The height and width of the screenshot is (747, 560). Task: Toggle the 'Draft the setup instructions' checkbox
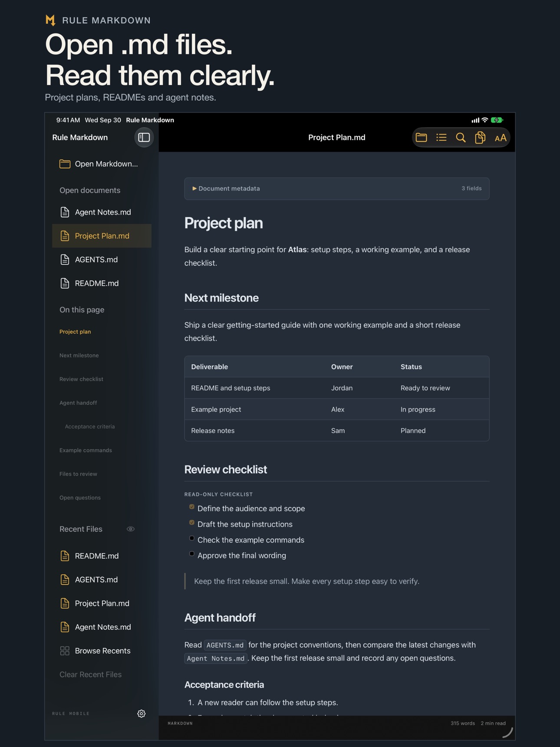pos(191,522)
